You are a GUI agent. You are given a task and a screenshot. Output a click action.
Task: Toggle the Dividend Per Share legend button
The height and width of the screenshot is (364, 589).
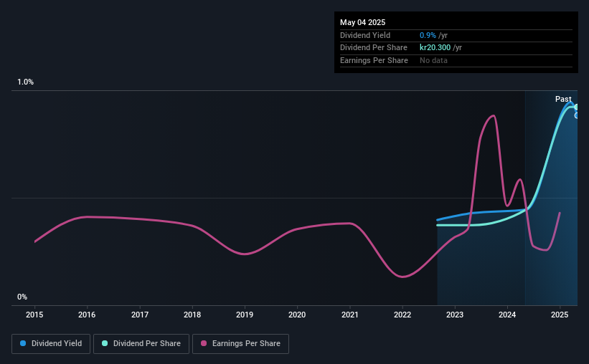141,344
